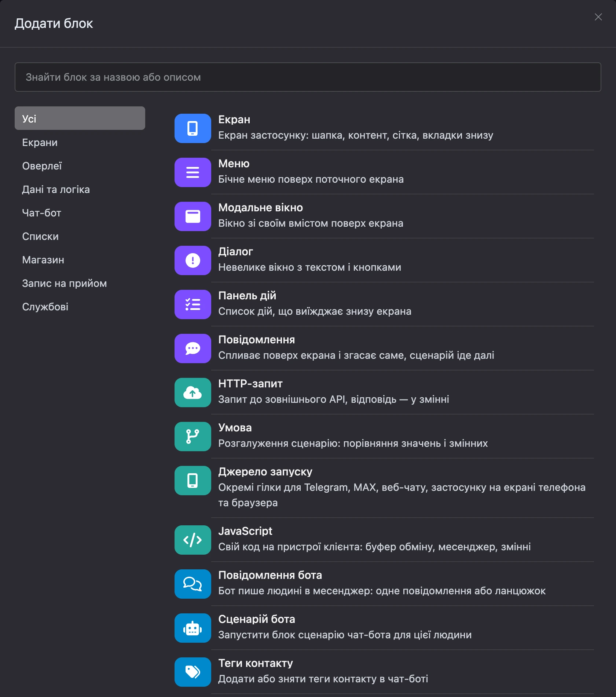The width and height of the screenshot is (616, 697).
Task: Choose the Умова branch icon
Action: 192,437
